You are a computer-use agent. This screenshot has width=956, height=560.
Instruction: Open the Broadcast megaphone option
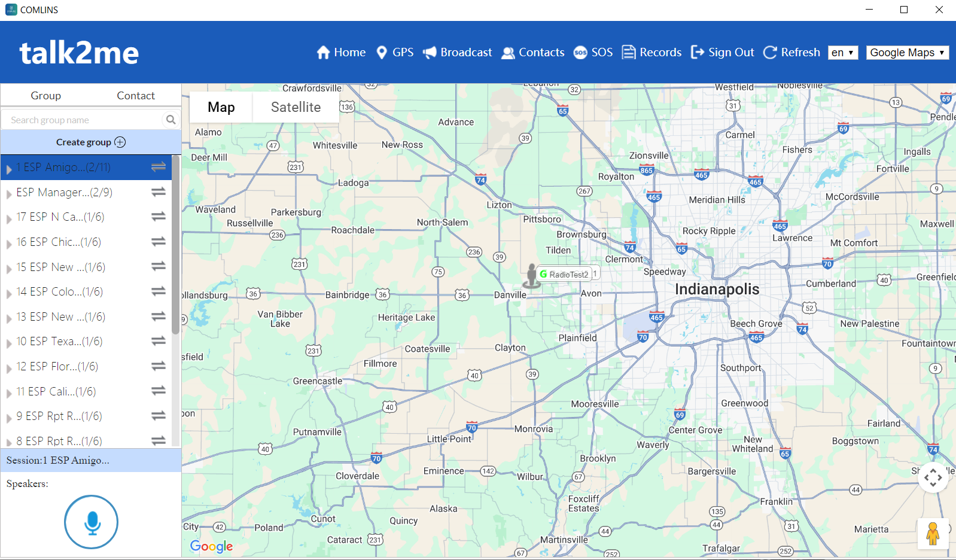[458, 53]
